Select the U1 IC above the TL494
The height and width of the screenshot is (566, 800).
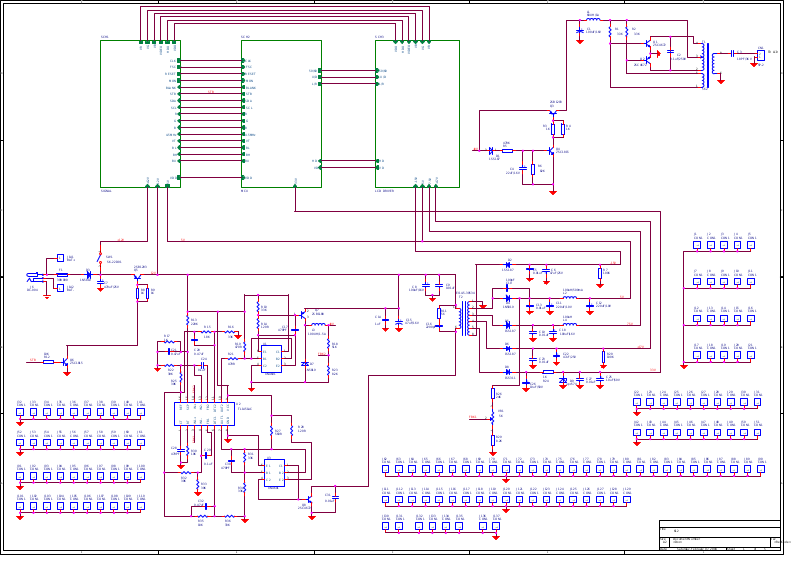coord(271,358)
